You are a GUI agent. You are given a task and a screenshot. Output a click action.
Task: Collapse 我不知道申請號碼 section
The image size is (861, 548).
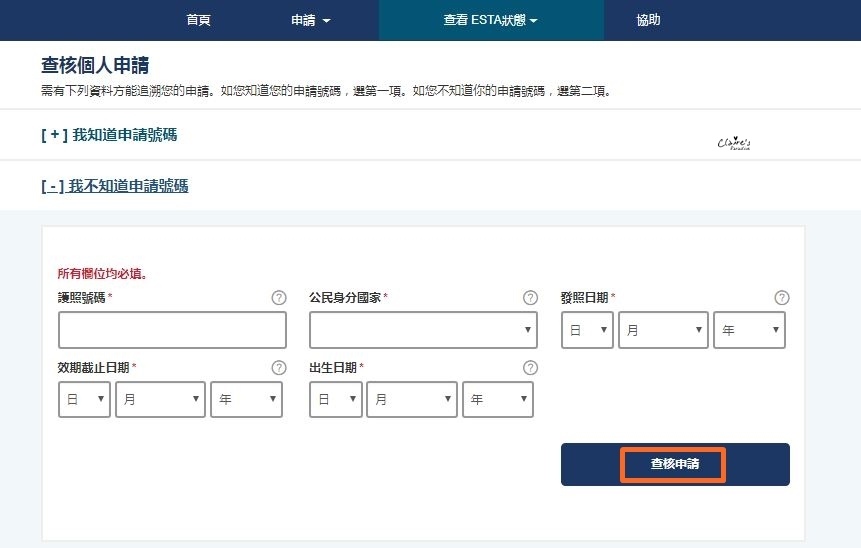[x=114, y=185]
